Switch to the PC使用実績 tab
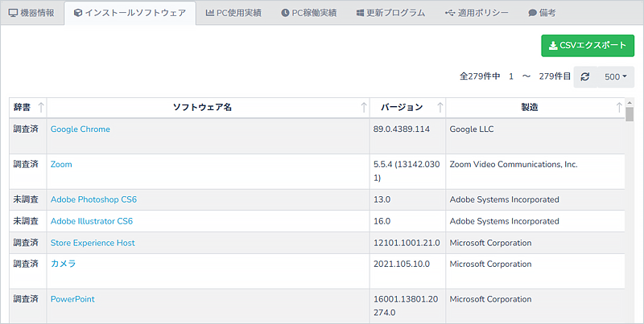Image resolution: width=644 pixels, height=324 pixels. [233, 13]
